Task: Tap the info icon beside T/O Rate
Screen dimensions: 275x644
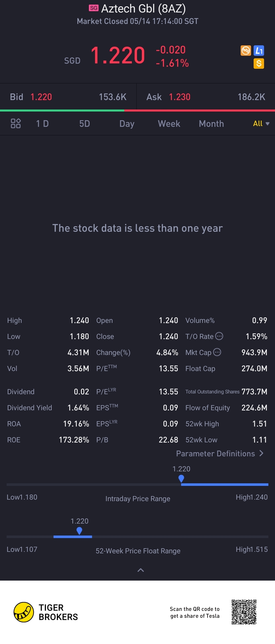Action: (219, 336)
